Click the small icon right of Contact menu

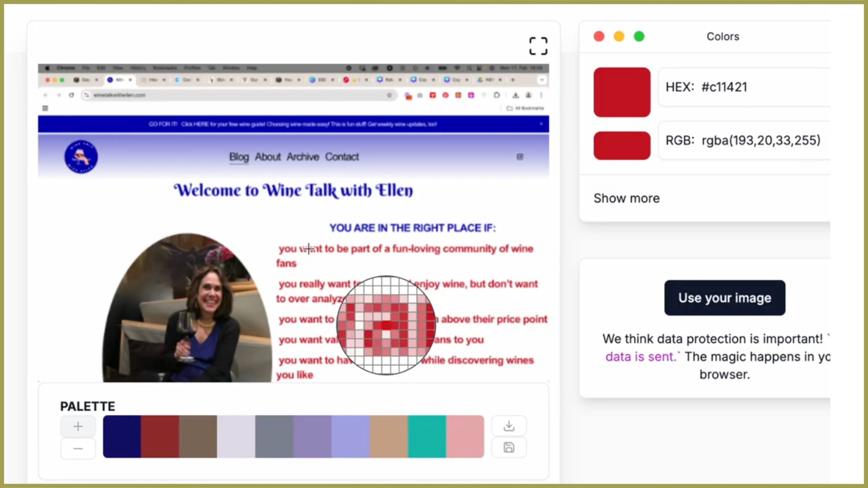pos(520,157)
